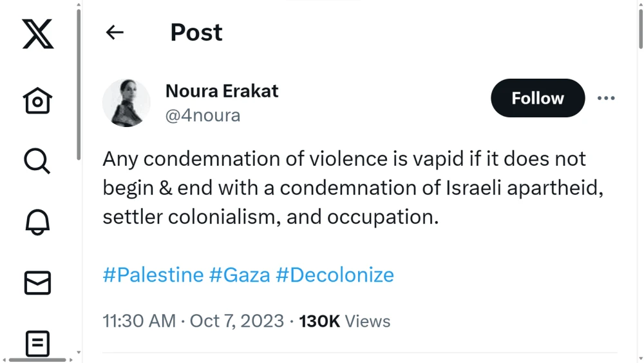Open the three-dot More menu on the post

pyautogui.click(x=606, y=98)
